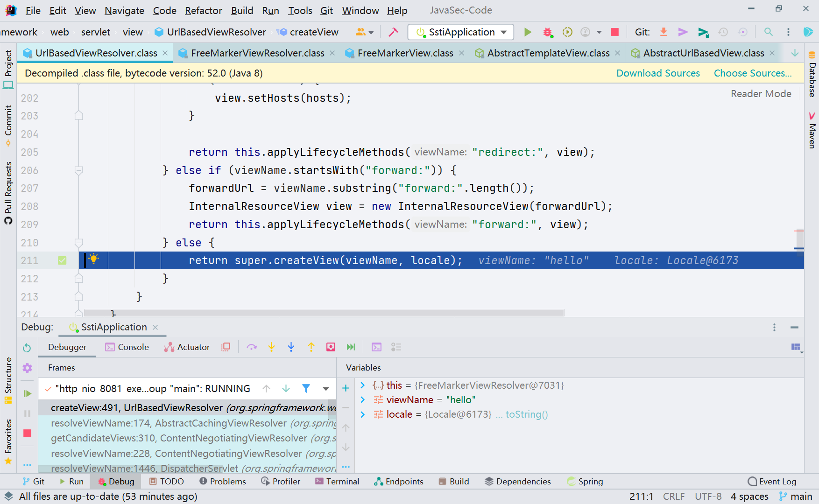Click Git Commit purple arrow icon
Image resolution: width=819 pixels, height=504 pixels.
(x=683, y=32)
